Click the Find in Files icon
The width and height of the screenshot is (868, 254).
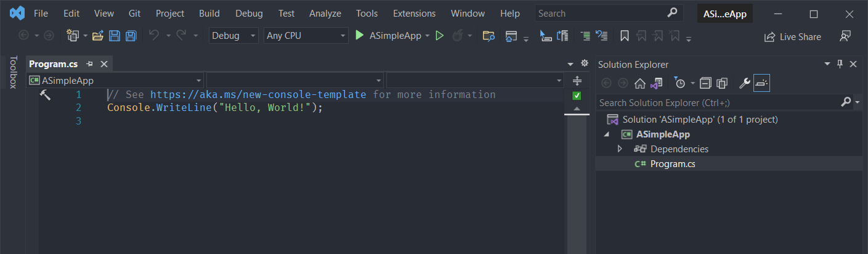pyautogui.click(x=489, y=36)
